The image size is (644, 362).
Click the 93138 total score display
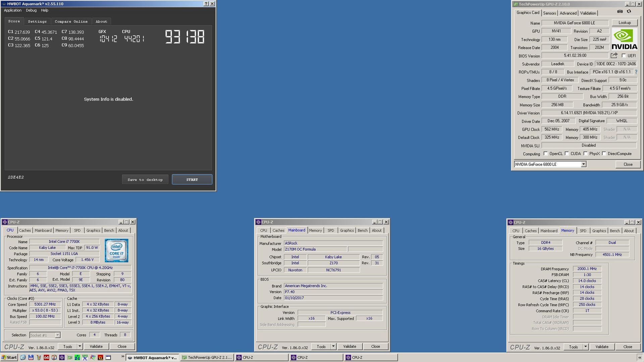click(x=185, y=37)
